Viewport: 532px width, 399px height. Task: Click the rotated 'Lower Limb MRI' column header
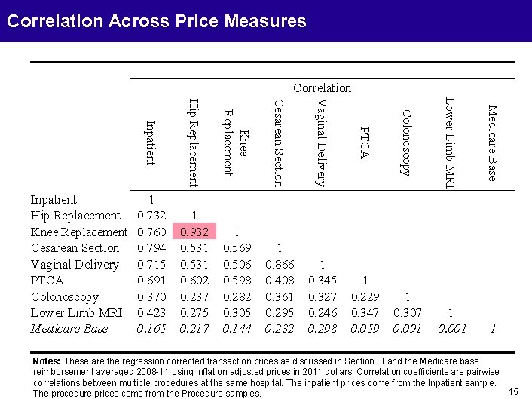click(450, 142)
